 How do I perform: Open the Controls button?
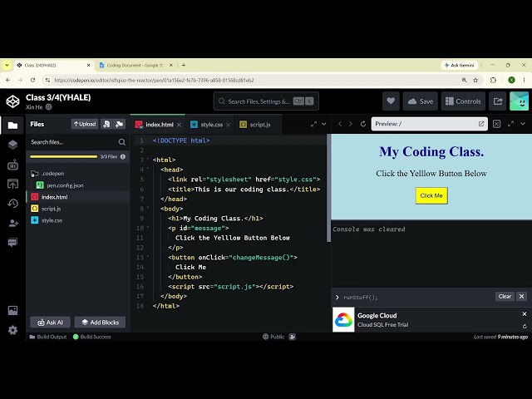463,101
